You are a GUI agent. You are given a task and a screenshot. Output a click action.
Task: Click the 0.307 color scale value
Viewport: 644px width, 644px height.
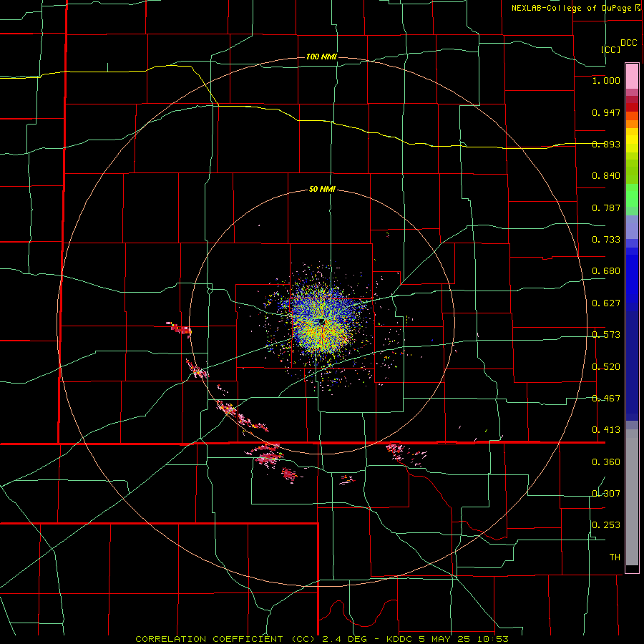tap(606, 493)
